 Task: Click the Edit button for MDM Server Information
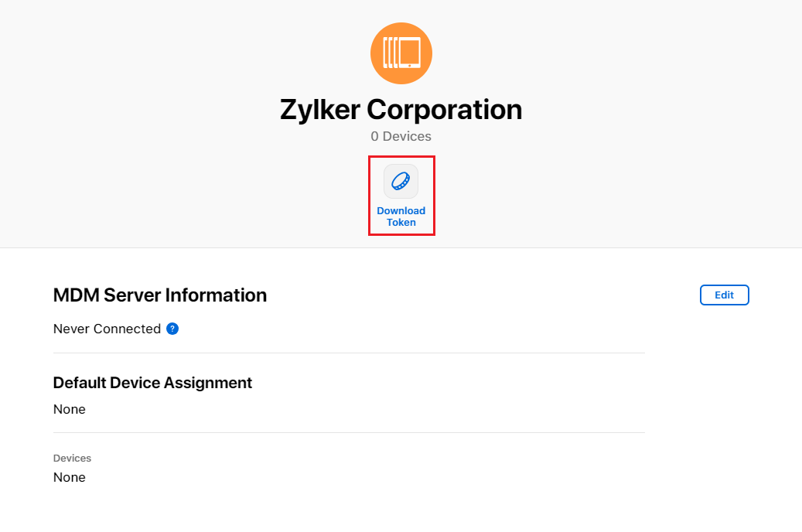724,295
